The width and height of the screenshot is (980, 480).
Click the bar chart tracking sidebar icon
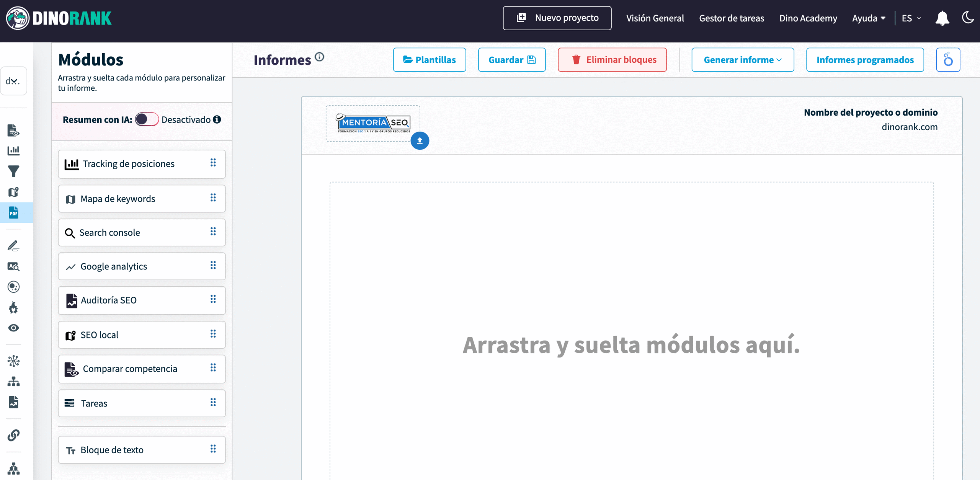click(x=14, y=150)
